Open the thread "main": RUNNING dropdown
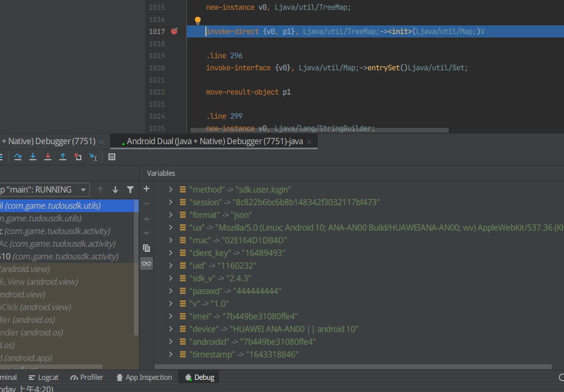The width and height of the screenshot is (564, 392). coord(44,190)
